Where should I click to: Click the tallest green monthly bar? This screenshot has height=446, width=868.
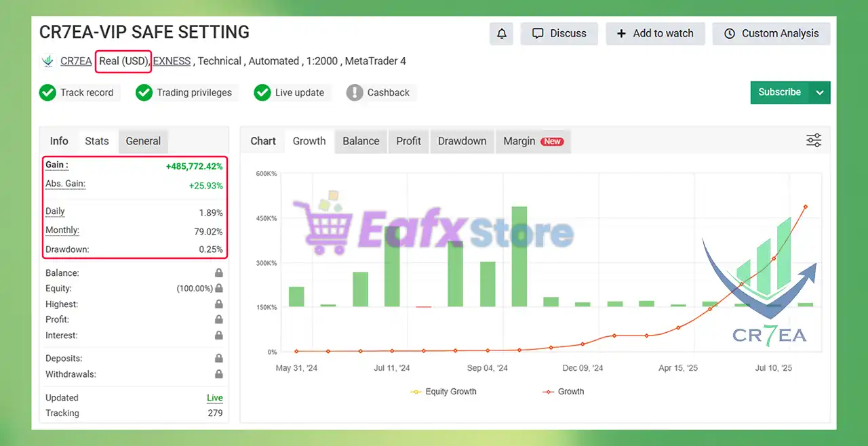519,256
